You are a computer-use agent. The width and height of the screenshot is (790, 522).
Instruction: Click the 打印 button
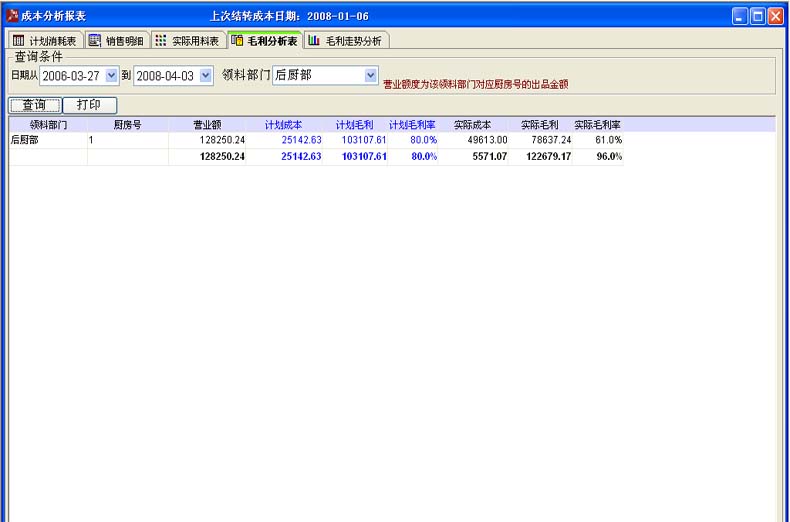(90, 105)
